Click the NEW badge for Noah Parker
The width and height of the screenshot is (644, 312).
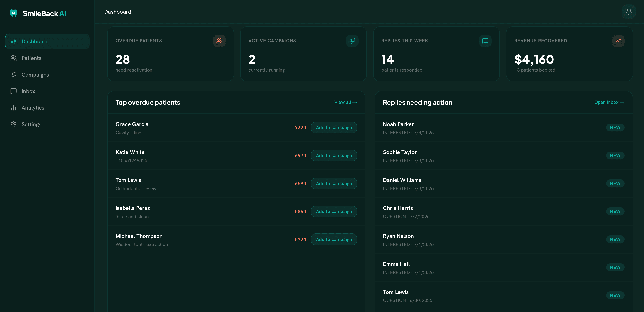615,127
